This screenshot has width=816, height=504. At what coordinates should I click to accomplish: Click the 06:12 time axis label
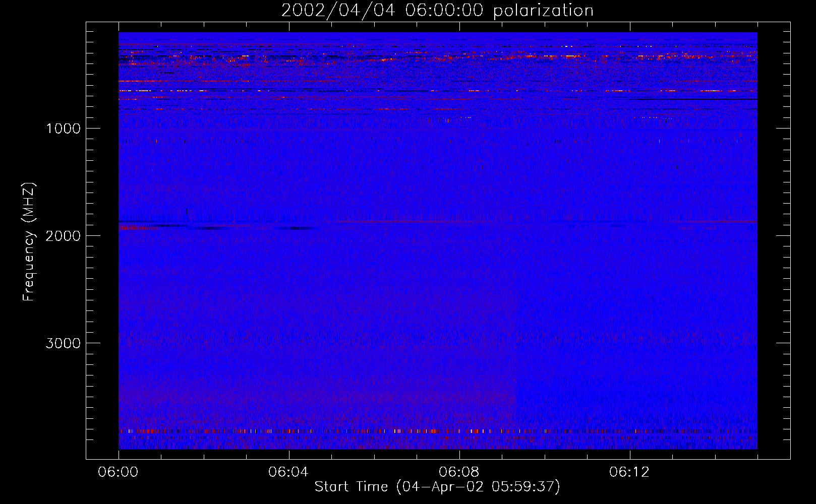click(x=629, y=472)
